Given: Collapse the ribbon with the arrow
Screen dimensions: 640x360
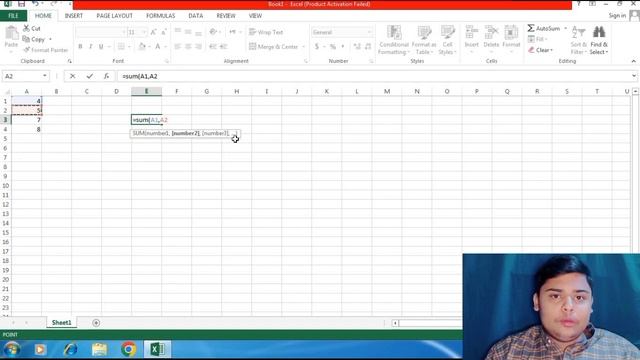Looking at the screenshot, I should coord(633,61).
